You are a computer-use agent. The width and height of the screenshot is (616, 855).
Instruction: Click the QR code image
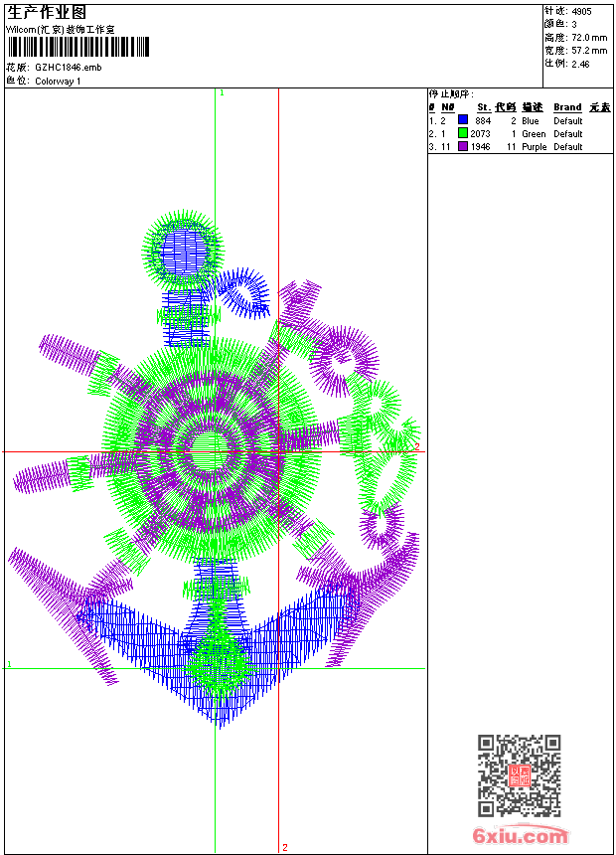click(x=519, y=775)
